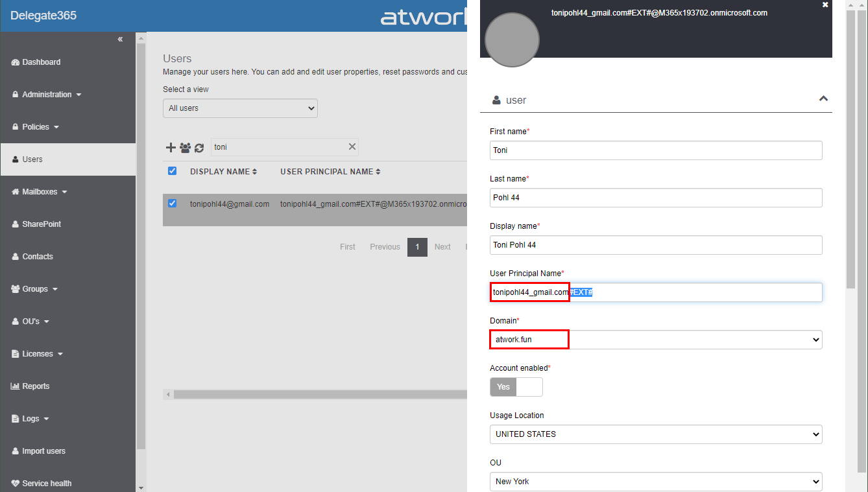This screenshot has height=492, width=868.
Task: Click the add user plus icon
Action: (171, 148)
